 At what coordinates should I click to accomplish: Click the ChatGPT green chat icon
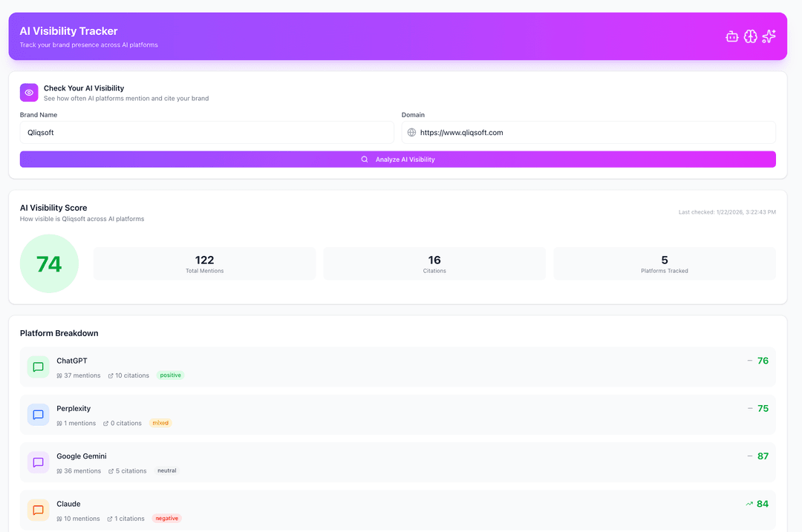(39, 367)
